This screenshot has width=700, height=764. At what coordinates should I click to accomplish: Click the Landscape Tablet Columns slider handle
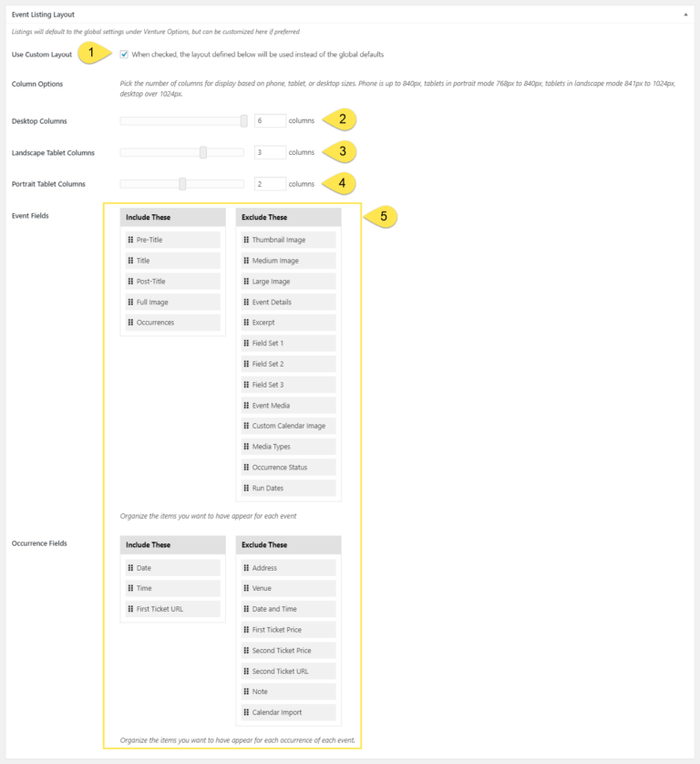[x=203, y=152]
